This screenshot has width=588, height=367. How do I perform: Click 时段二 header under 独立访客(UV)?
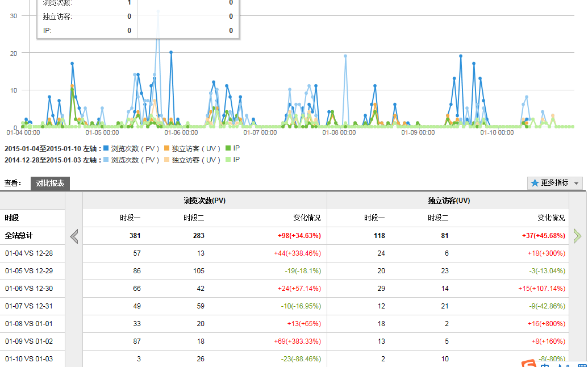pyautogui.click(x=438, y=218)
